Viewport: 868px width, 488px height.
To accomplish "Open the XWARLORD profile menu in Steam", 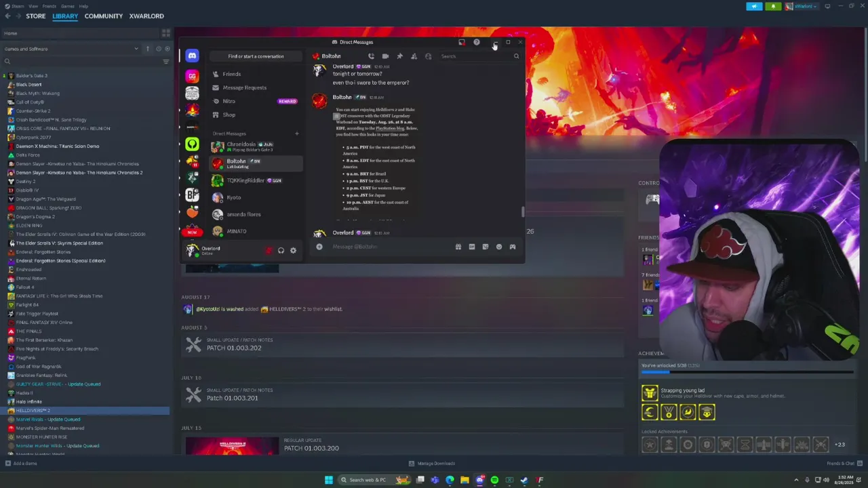I will 146,16.
